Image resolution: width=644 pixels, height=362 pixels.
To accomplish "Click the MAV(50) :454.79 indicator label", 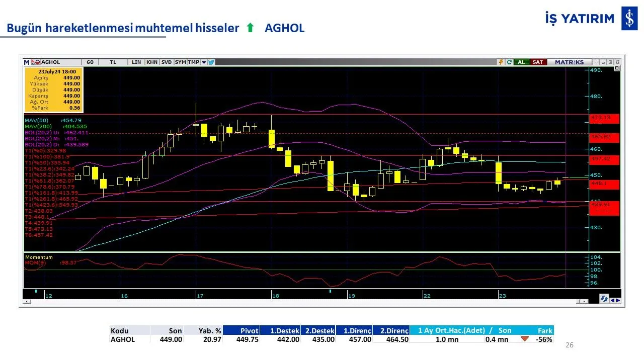I will click(53, 120).
